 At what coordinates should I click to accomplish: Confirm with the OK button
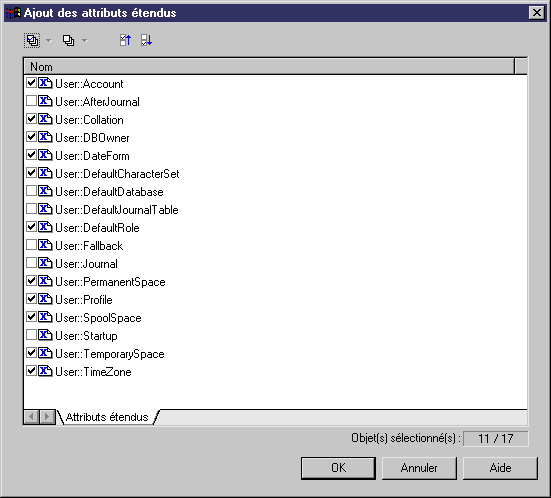pos(338,468)
